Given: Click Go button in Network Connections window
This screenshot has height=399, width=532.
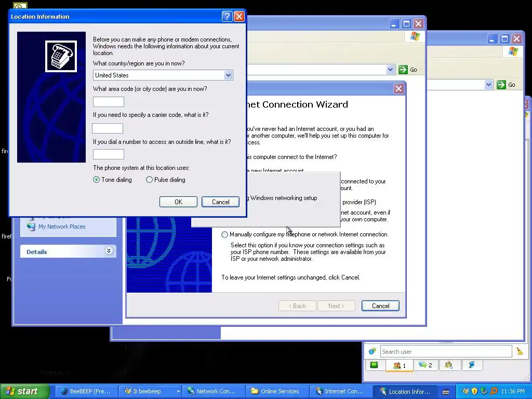Looking at the screenshot, I should [408, 70].
